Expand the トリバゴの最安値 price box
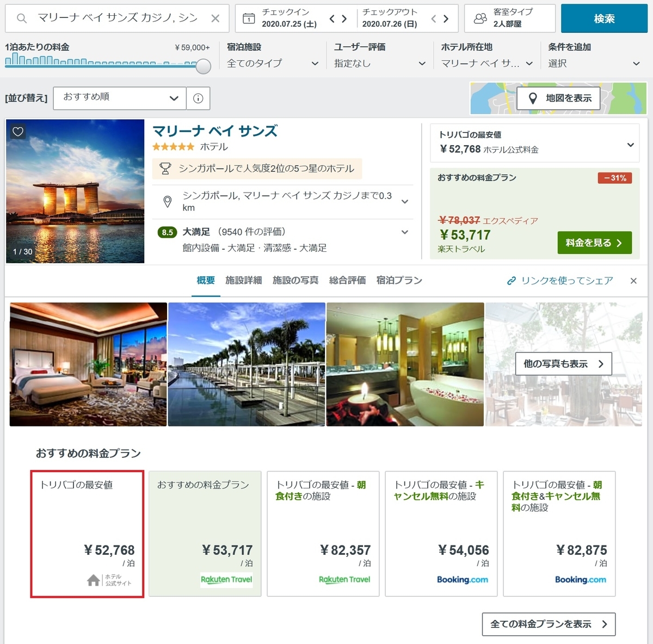Viewport: 653px width, 644px height. (534, 143)
